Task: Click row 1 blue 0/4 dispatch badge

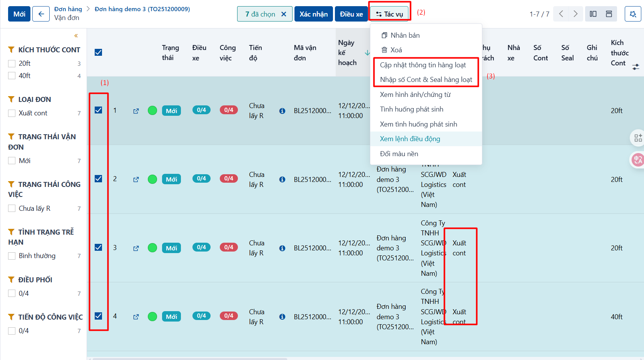Action: pyautogui.click(x=201, y=110)
